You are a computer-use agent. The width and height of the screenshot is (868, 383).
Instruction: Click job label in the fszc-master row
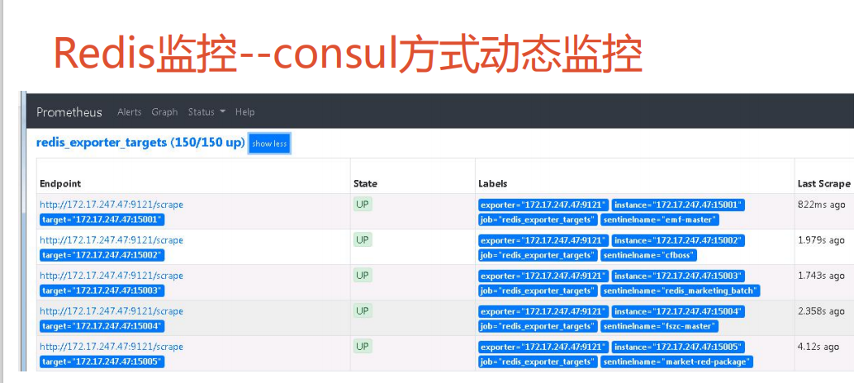click(538, 326)
